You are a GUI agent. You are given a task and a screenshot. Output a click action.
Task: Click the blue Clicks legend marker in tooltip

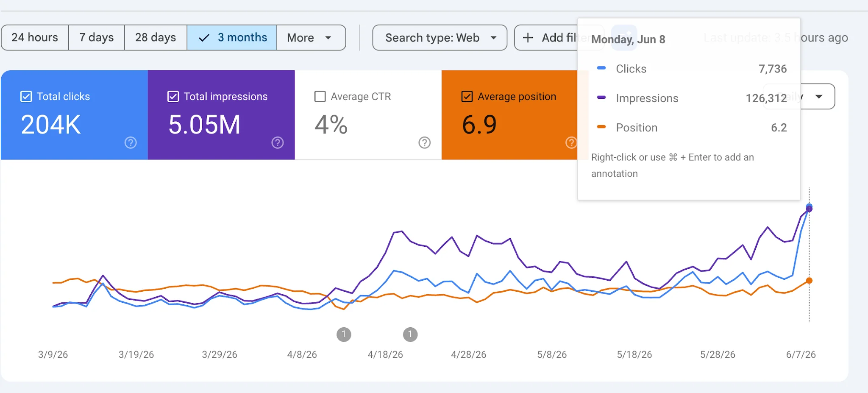click(601, 68)
